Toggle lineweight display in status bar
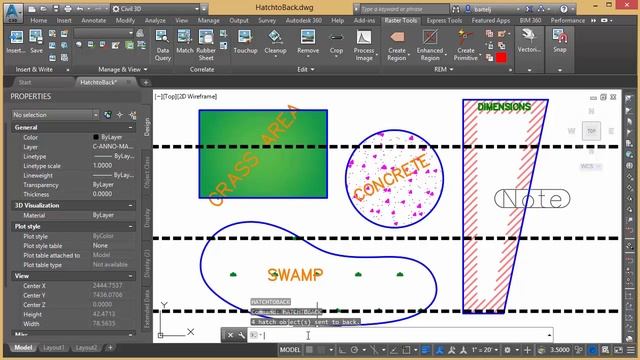Image resolution: width=640 pixels, height=360 pixels. pyautogui.click(x=426, y=350)
